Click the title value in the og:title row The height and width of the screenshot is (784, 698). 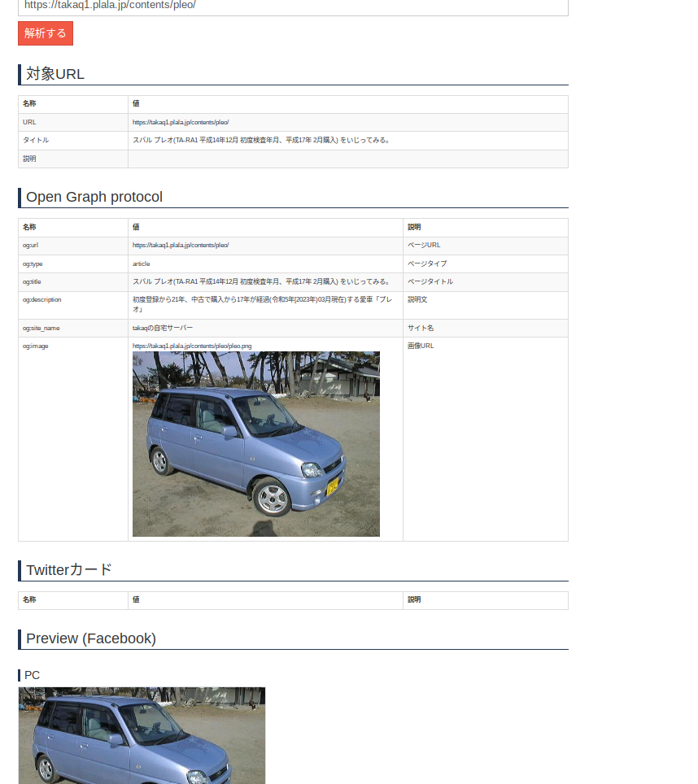[261, 282]
